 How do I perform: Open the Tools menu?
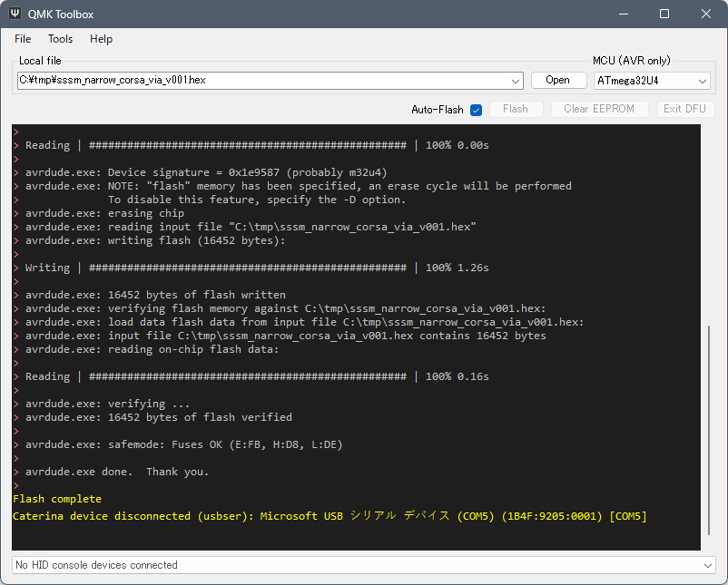[60, 39]
